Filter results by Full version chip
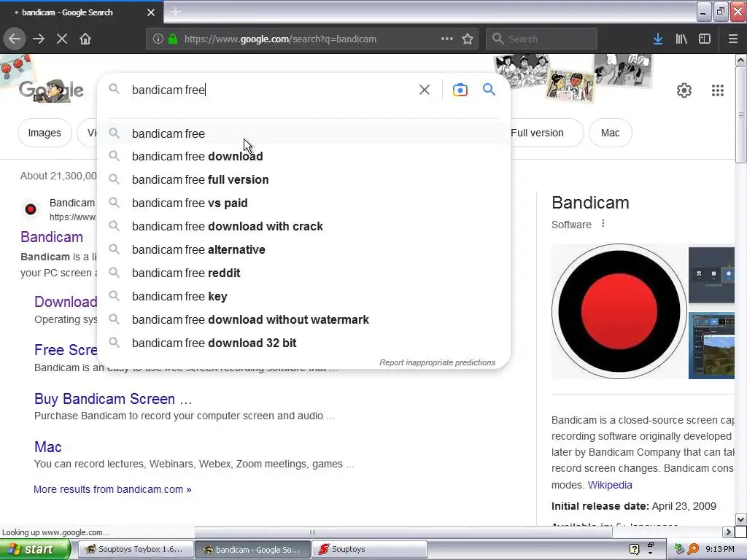The image size is (747, 560). (x=546, y=133)
